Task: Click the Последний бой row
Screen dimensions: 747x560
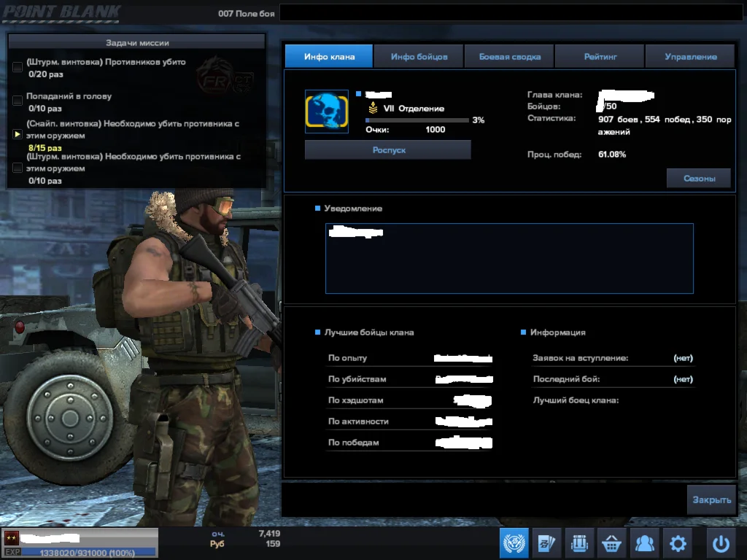Action: 613,379
